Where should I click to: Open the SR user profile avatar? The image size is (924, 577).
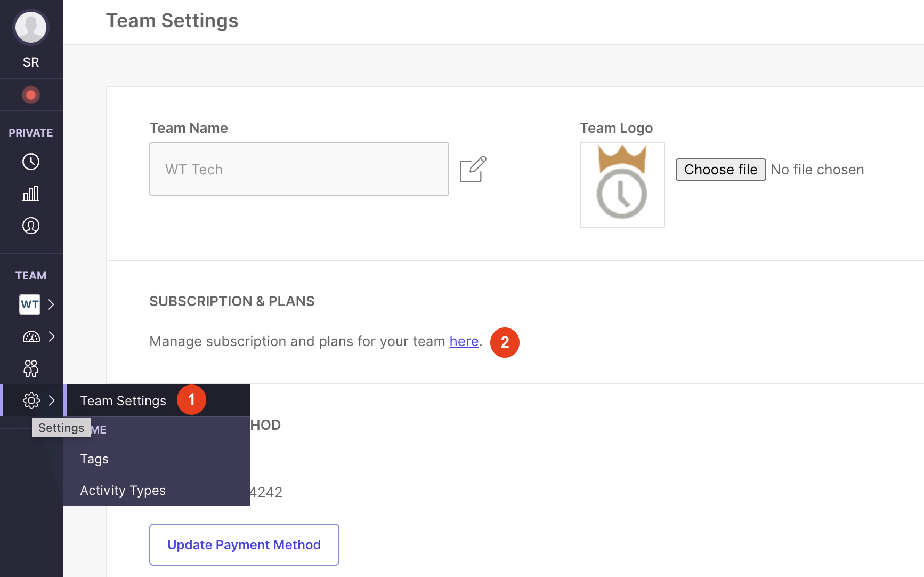click(31, 27)
